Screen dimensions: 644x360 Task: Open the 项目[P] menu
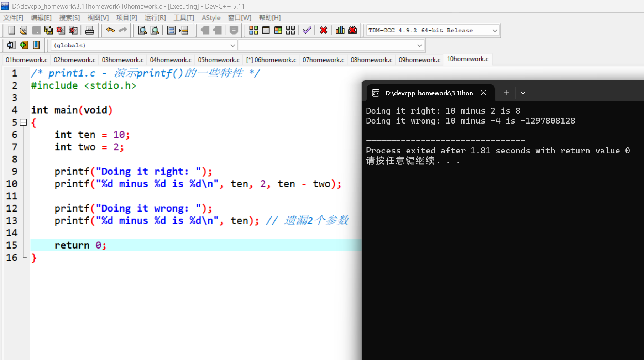pyautogui.click(x=127, y=17)
